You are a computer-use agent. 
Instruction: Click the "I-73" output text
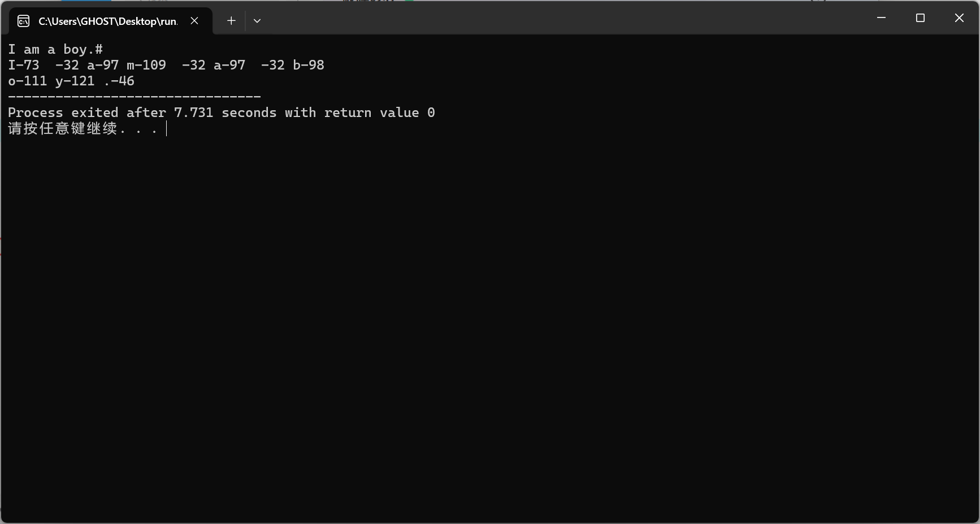24,65
